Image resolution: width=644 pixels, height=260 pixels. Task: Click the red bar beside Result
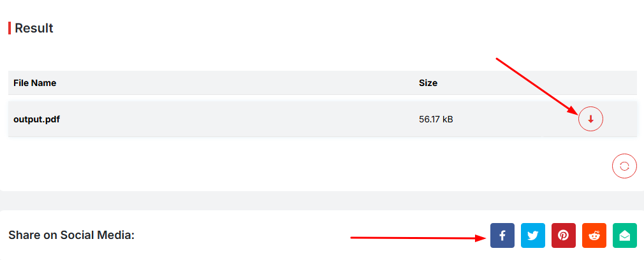10,28
